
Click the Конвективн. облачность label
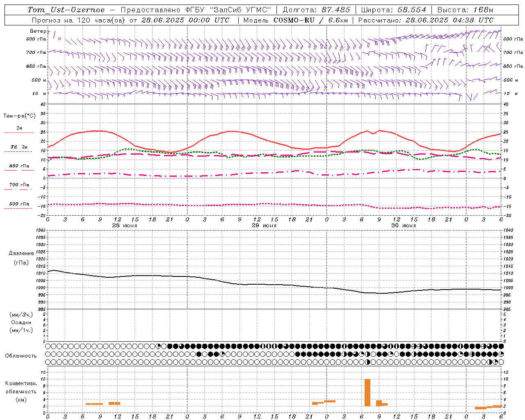point(21,388)
